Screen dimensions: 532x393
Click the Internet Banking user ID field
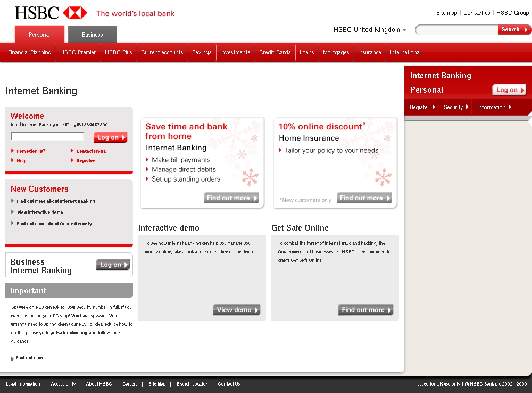tap(47, 136)
